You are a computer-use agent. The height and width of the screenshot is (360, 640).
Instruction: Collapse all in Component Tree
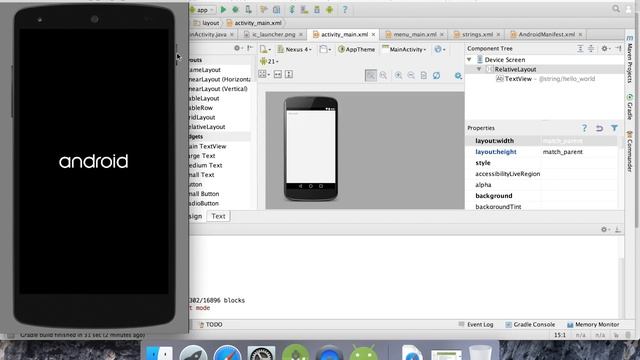591,49
